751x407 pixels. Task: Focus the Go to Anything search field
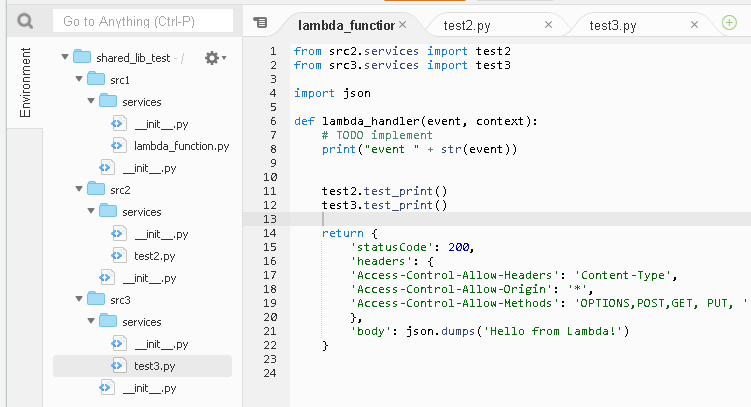[x=143, y=21]
